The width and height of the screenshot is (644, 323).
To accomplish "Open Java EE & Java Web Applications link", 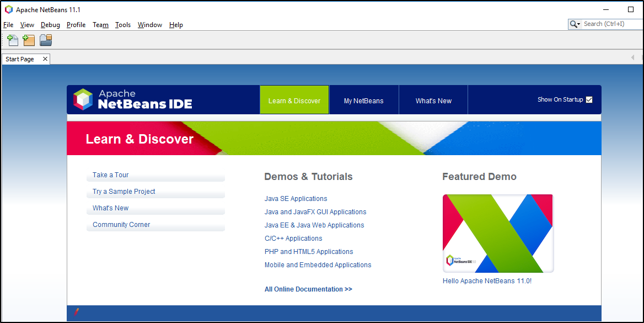I will [314, 225].
